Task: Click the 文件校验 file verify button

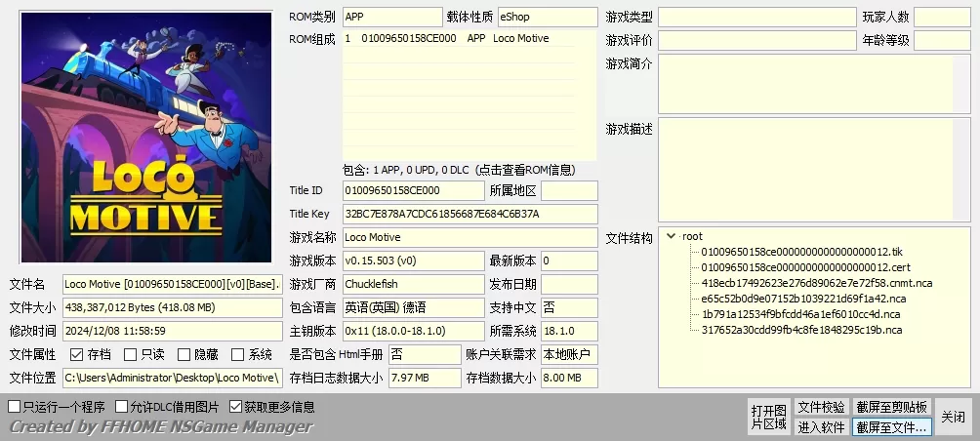Action: [821, 407]
